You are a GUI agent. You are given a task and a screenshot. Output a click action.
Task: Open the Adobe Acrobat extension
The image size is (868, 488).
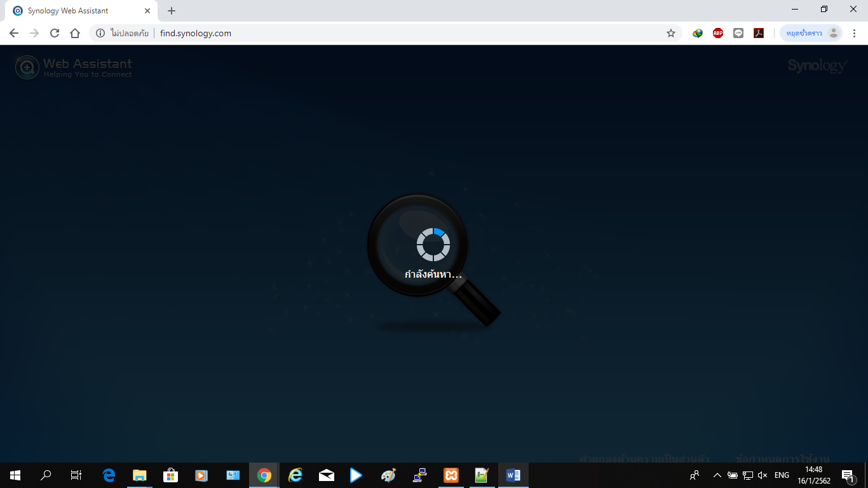(759, 33)
